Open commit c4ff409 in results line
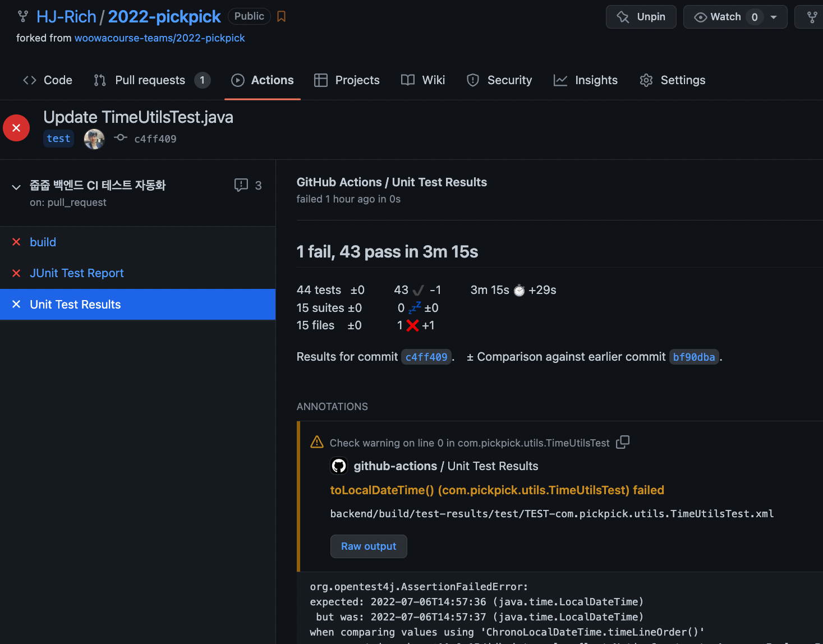 (426, 357)
